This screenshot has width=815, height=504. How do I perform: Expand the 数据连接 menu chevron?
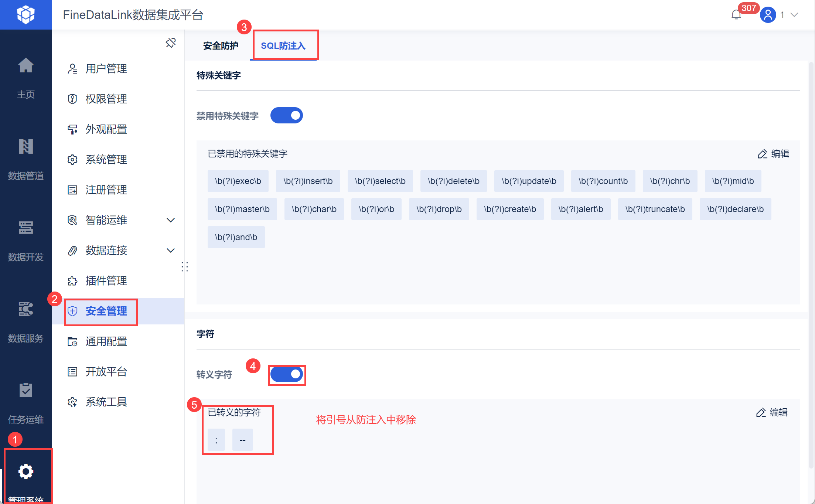[170, 251]
